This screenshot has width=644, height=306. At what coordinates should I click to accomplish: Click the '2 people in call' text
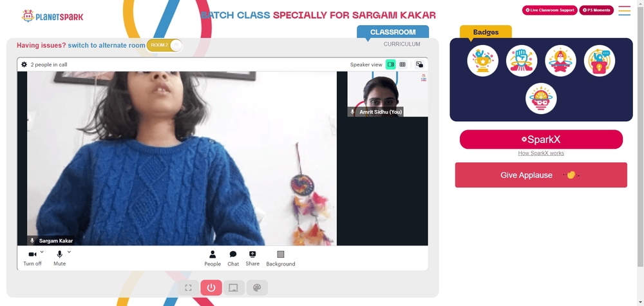coord(49,64)
